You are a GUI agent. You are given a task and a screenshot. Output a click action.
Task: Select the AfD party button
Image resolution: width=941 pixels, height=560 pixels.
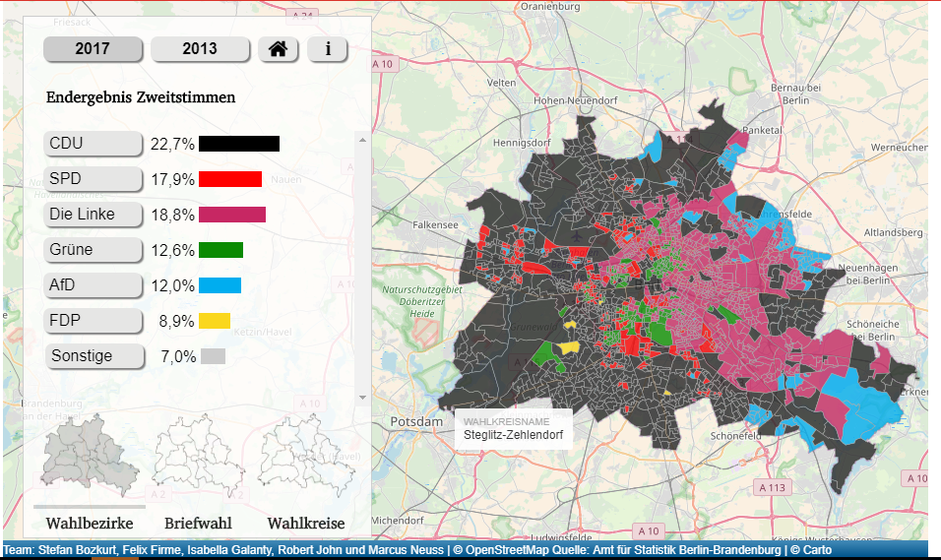coord(94,285)
